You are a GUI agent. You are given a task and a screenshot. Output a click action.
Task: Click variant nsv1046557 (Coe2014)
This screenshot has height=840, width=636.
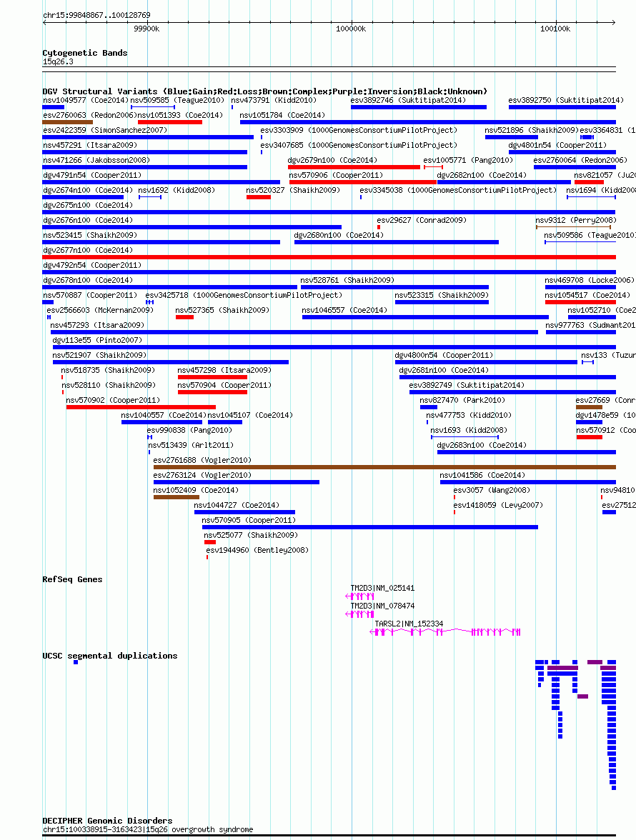[x=425, y=317]
